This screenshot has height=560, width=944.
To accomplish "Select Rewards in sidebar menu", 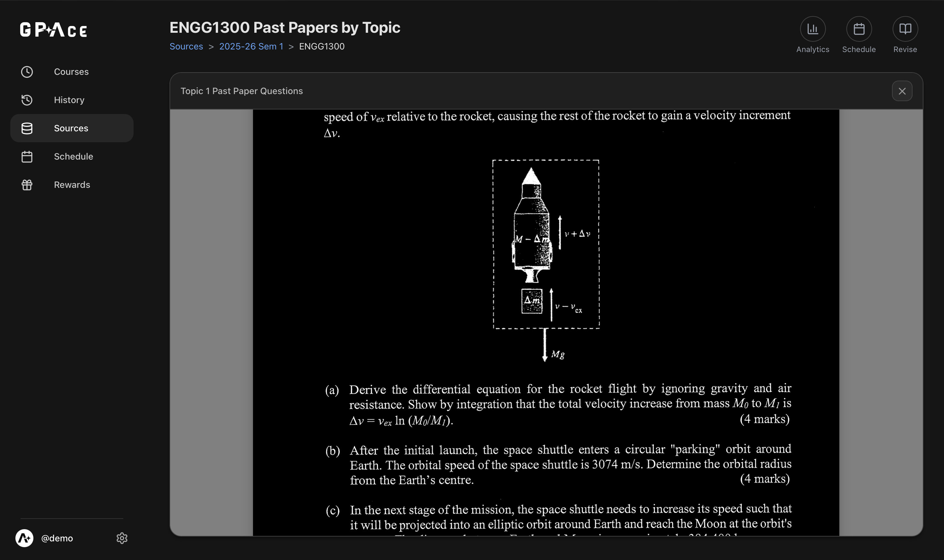I will (72, 185).
